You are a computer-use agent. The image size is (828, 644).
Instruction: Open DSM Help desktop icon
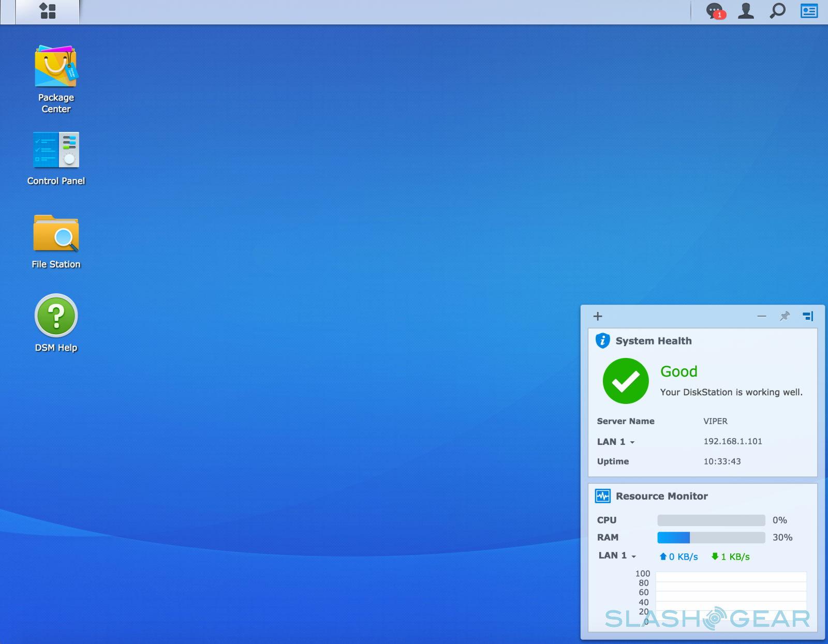click(56, 323)
